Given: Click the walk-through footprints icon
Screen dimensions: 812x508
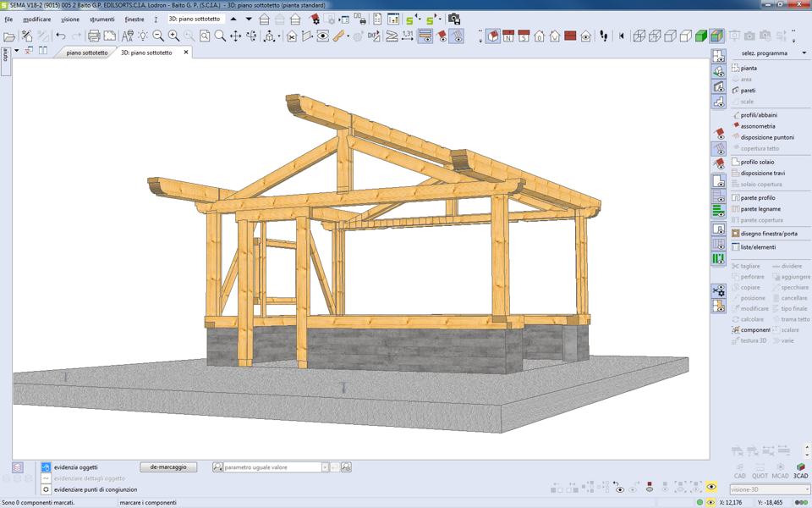Looking at the screenshot, I should coord(604,36).
